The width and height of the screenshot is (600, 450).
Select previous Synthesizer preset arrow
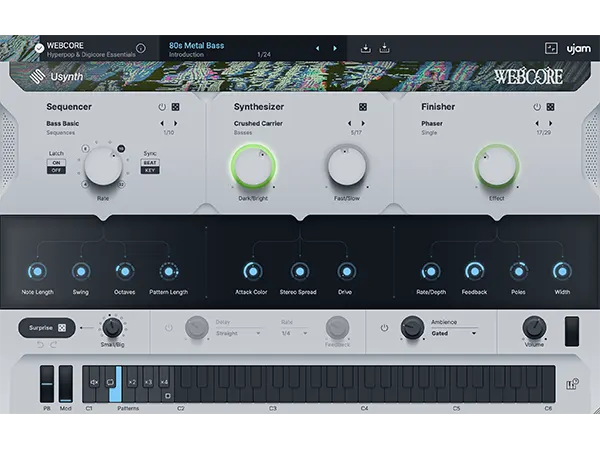pyautogui.click(x=349, y=123)
